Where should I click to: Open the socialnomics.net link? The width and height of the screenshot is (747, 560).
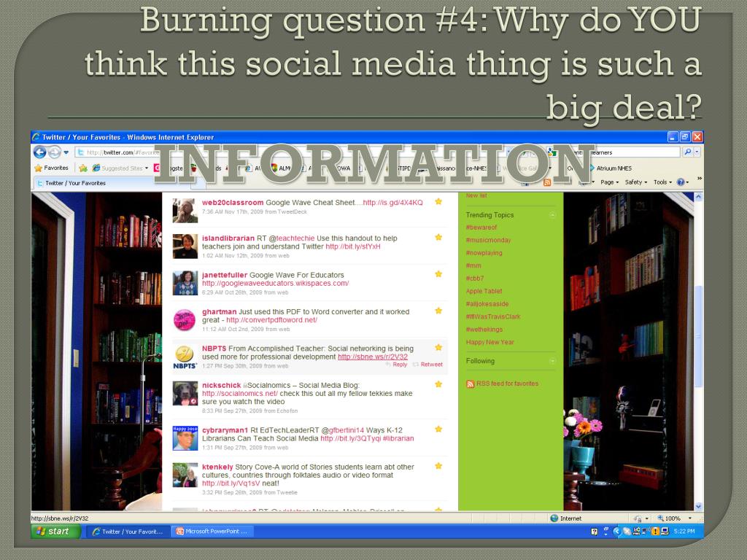239,393
